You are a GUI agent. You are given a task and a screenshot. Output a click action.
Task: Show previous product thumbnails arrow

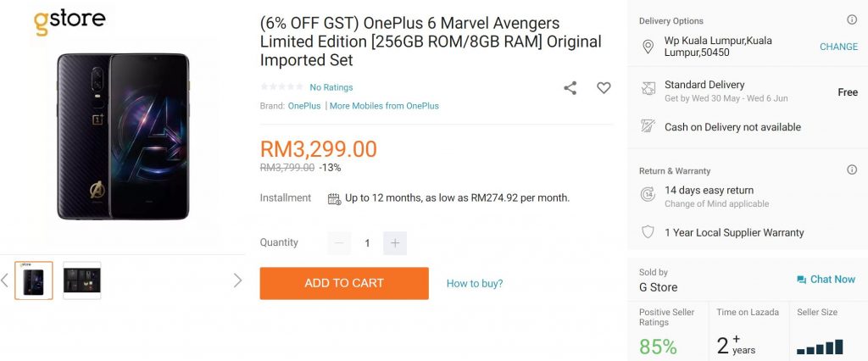click(5, 280)
